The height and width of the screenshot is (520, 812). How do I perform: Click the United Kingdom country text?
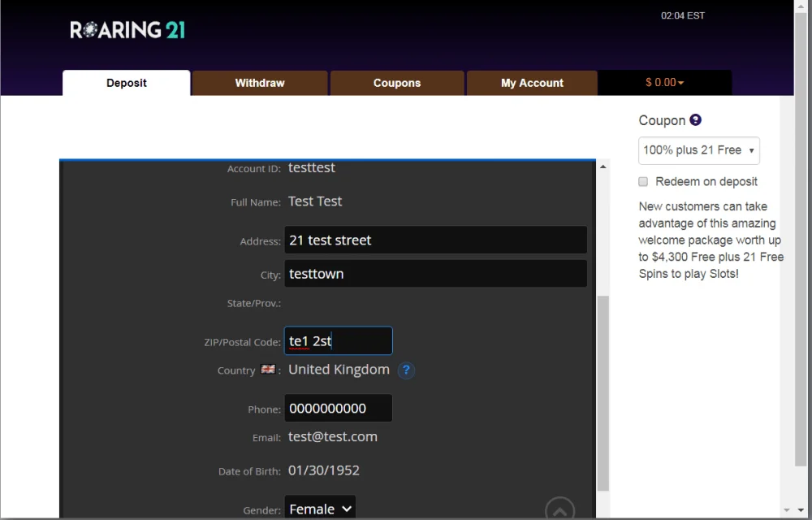tap(339, 370)
